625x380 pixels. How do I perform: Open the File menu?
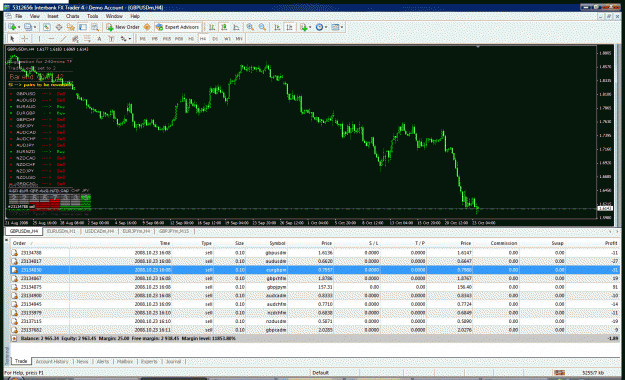(x=19, y=16)
